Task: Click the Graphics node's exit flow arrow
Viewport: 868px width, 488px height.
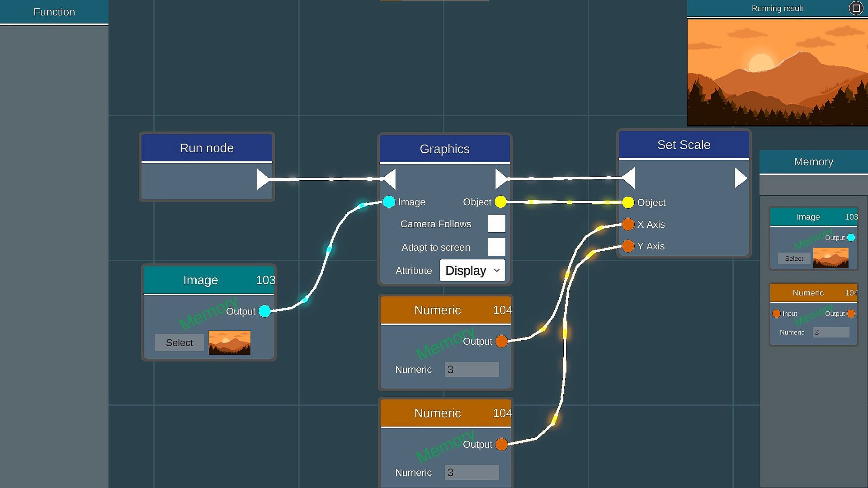Action: pyautogui.click(x=501, y=179)
